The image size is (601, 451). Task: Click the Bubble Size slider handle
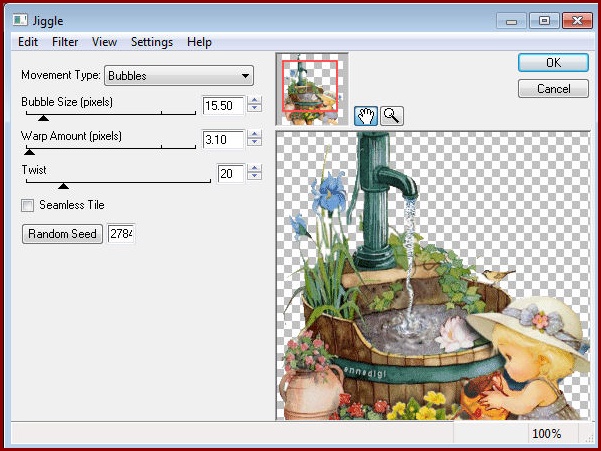[43, 118]
